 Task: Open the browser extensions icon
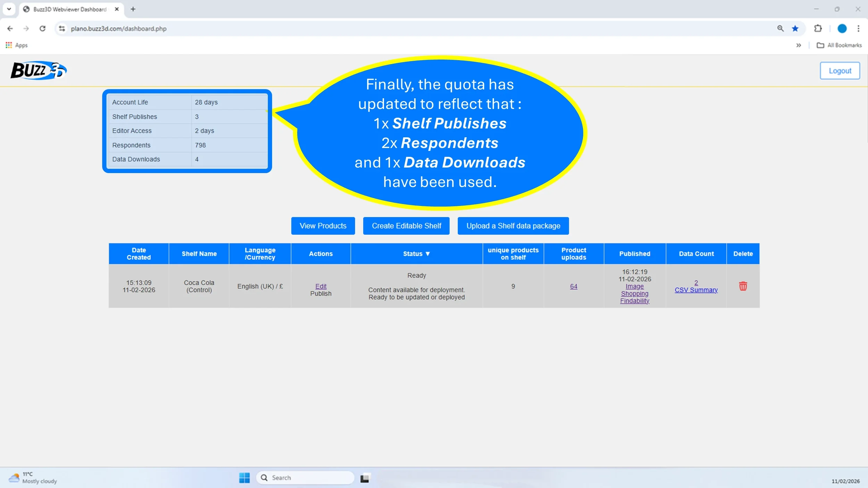818,28
